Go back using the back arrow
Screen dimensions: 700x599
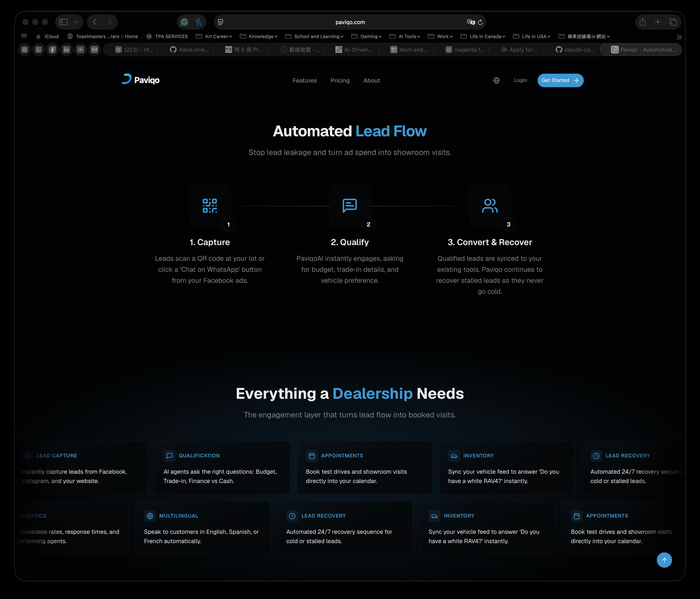click(x=95, y=22)
